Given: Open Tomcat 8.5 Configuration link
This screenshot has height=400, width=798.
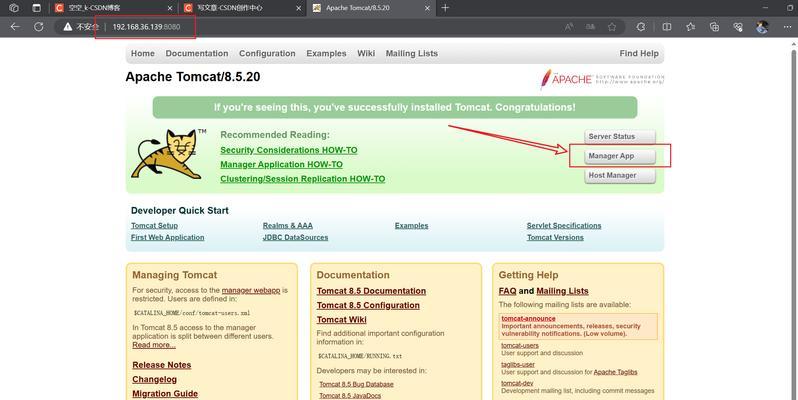Looking at the screenshot, I should pos(368,305).
